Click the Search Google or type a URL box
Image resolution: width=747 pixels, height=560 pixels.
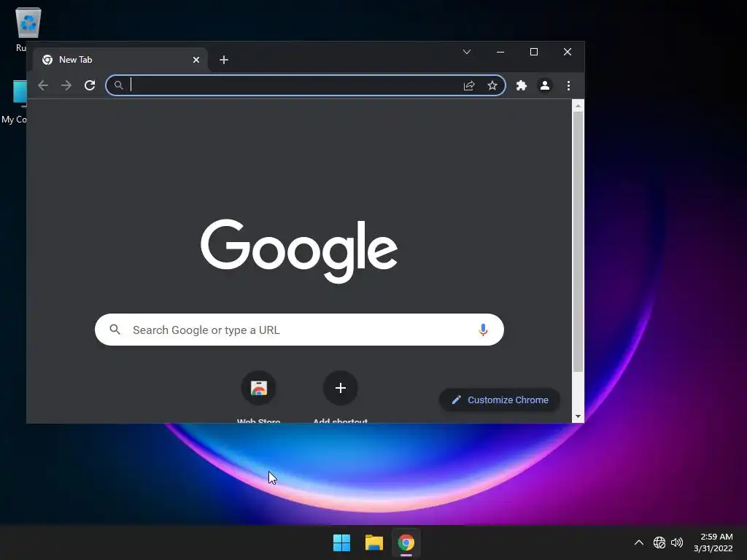pos(299,330)
